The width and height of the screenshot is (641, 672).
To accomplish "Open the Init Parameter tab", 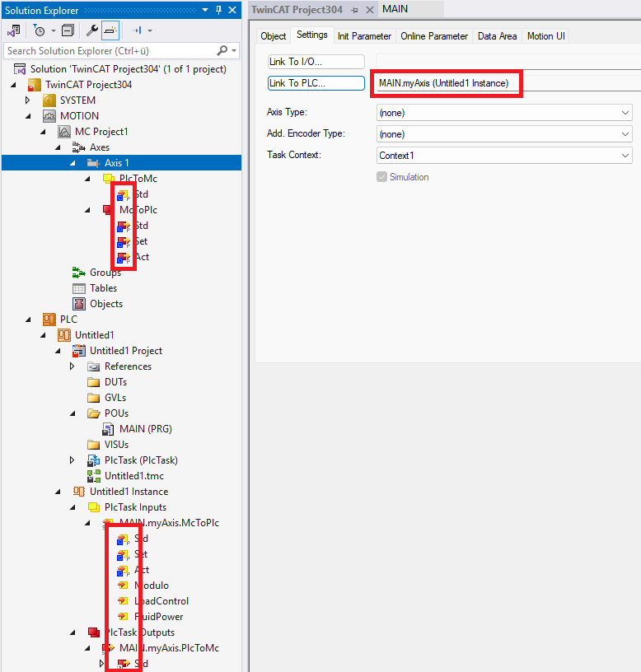I will [x=364, y=36].
